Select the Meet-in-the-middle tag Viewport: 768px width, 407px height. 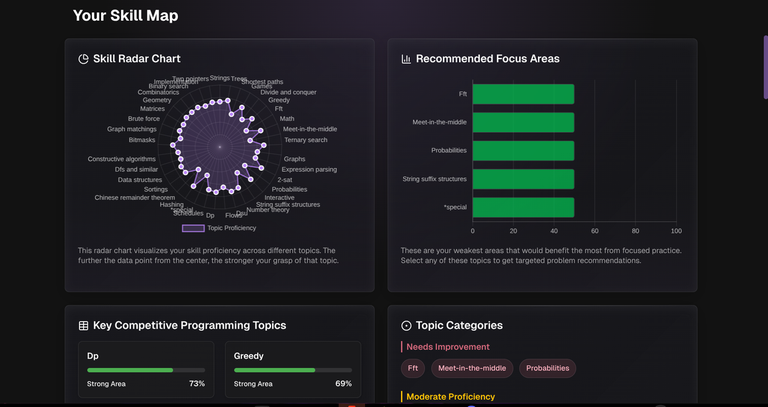pyautogui.click(x=472, y=368)
